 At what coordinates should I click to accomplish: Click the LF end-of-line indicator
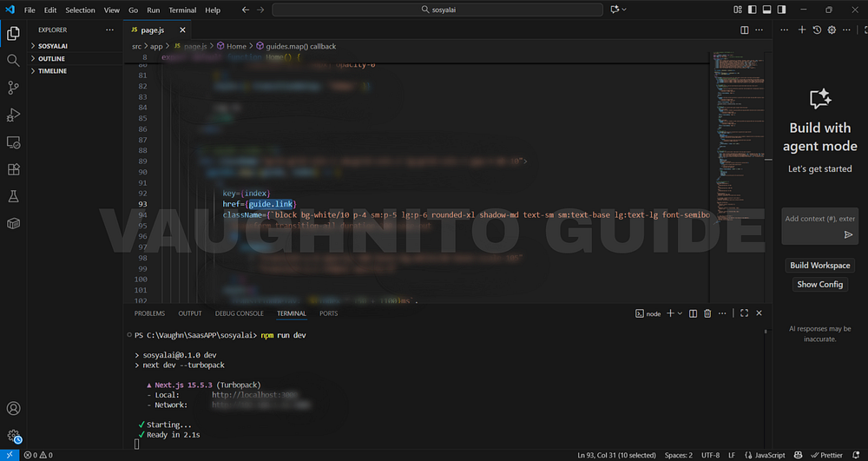click(x=732, y=455)
